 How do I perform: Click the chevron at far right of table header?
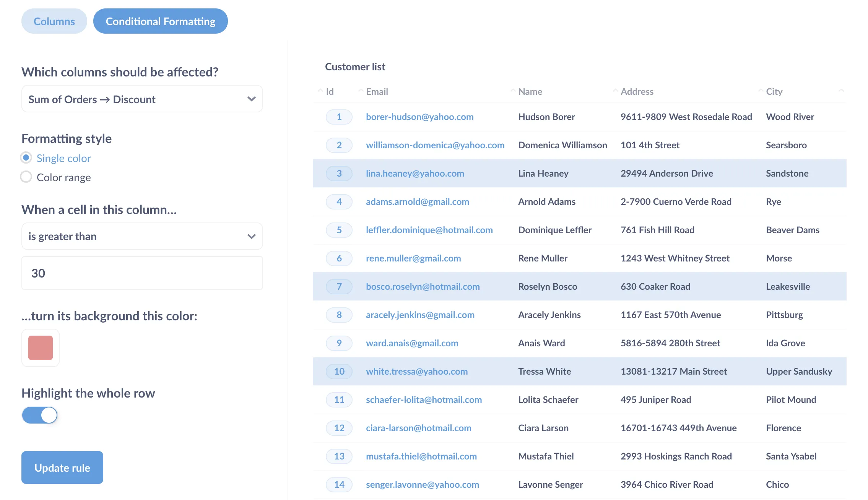(841, 91)
